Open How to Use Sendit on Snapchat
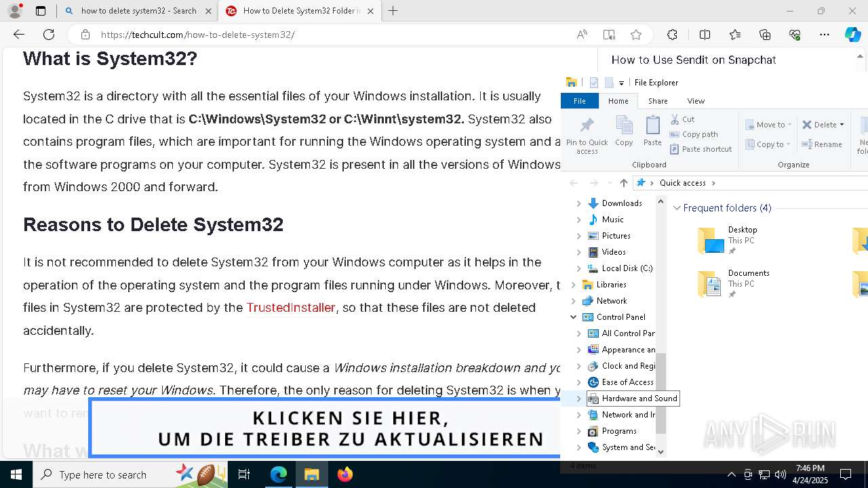The height and width of the screenshot is (488, 868). (694, 60)
